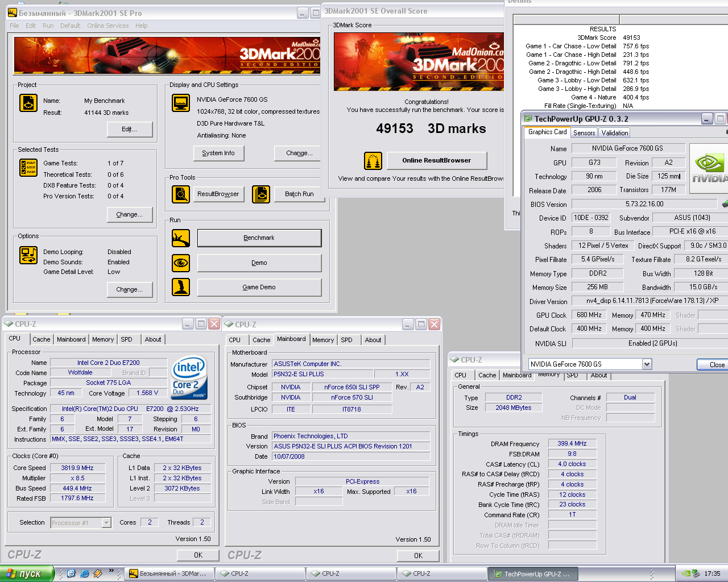
Task: Click the Safely Remove Hardware tray icon
Action: [x=697, y=573]
